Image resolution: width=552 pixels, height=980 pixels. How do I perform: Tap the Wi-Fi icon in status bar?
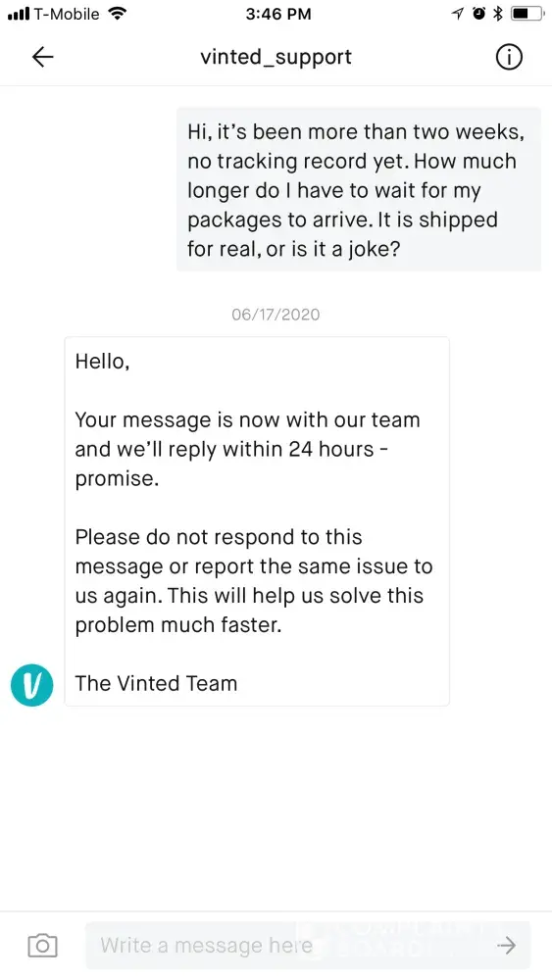pos(118,14)
